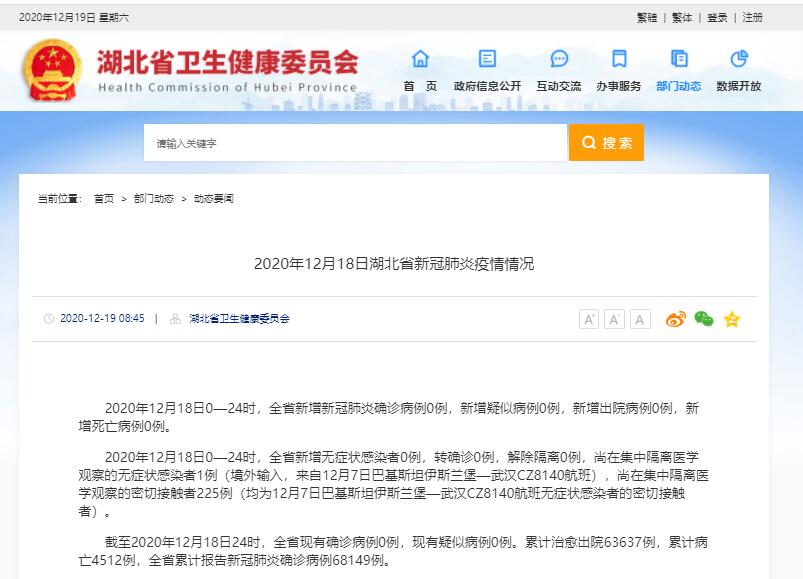Share article via WeChat icon
The height and width of the screenshot is (579, 803).
(x=704, y=319)
